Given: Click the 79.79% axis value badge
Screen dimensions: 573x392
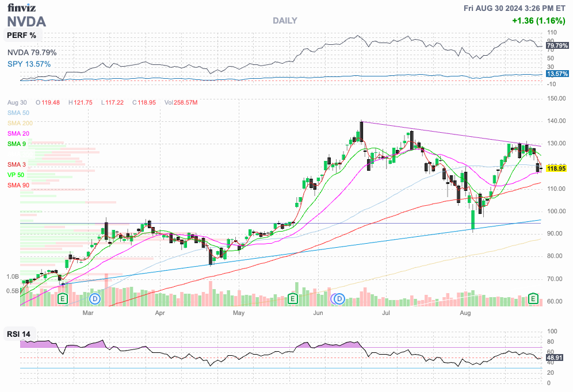Looking at the screenshot, I should tap(557, 45).
